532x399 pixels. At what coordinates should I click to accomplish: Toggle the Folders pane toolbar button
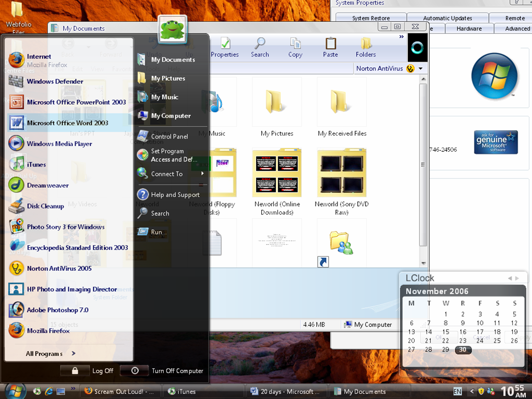tap(366, 47)
